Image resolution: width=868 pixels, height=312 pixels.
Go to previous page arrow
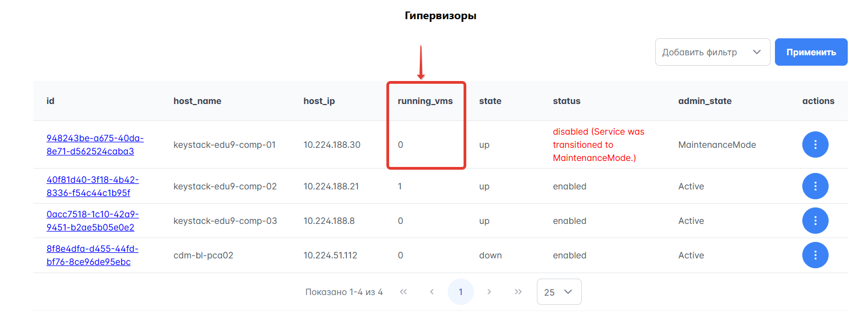(432, 292)
